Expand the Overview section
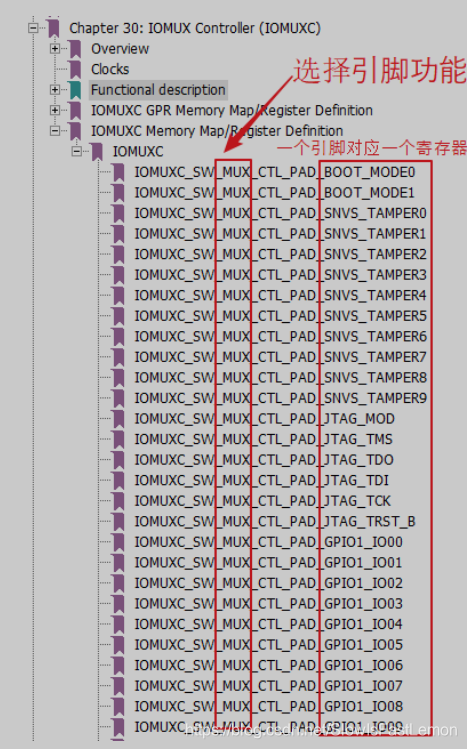The width and height of the screenshot is (467, 749). (x=55, y=49)
